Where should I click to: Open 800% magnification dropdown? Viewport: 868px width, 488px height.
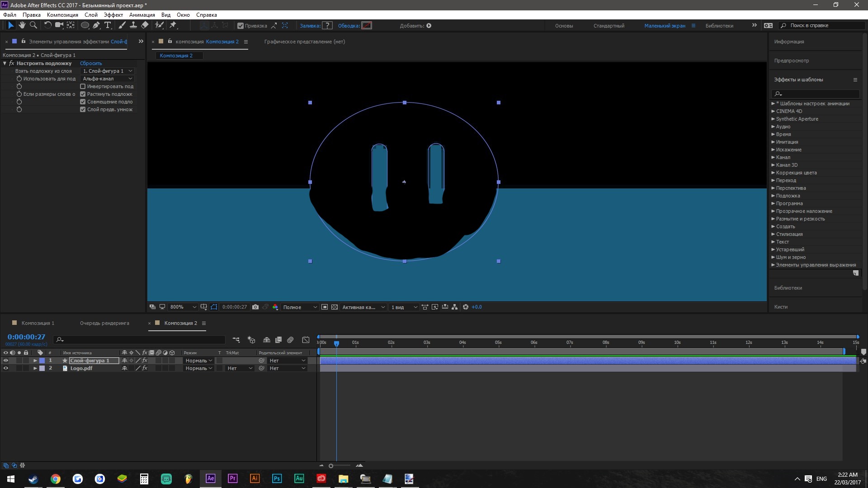(183, 307)
